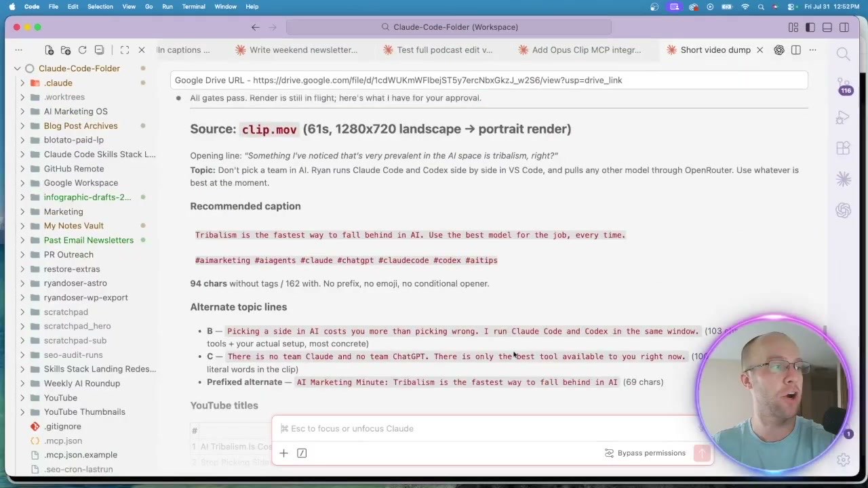Expand the Past Email Newsletters folder
868x488 pixels.
(22, 240)
